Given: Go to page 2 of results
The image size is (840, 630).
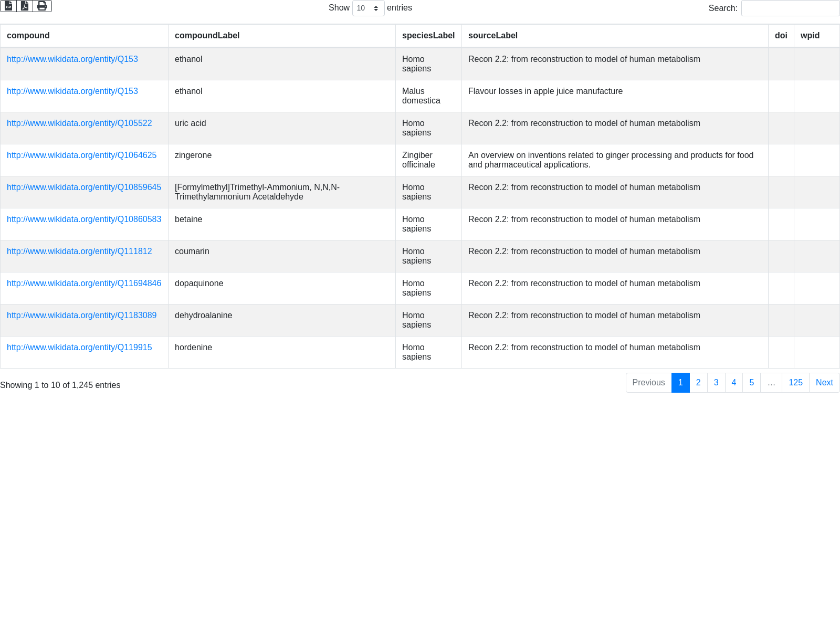Looking at the screenshot, I should point(698,383).
